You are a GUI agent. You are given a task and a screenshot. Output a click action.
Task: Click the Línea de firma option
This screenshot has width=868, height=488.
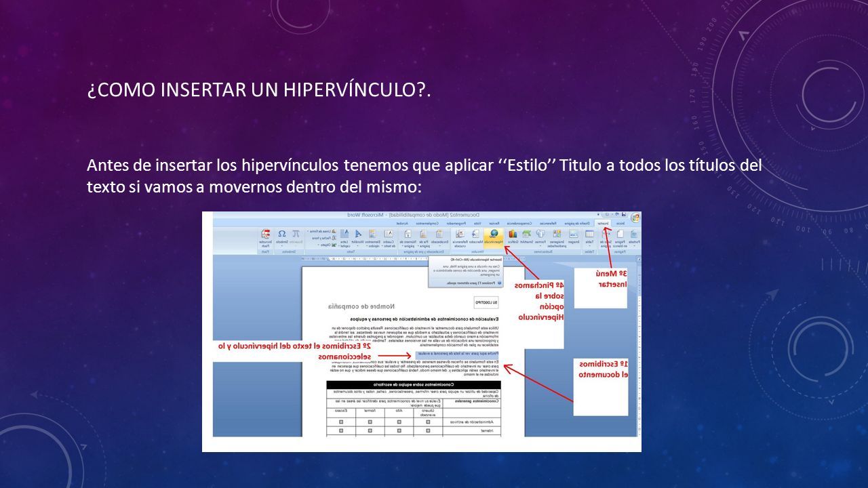pos(323,231)
